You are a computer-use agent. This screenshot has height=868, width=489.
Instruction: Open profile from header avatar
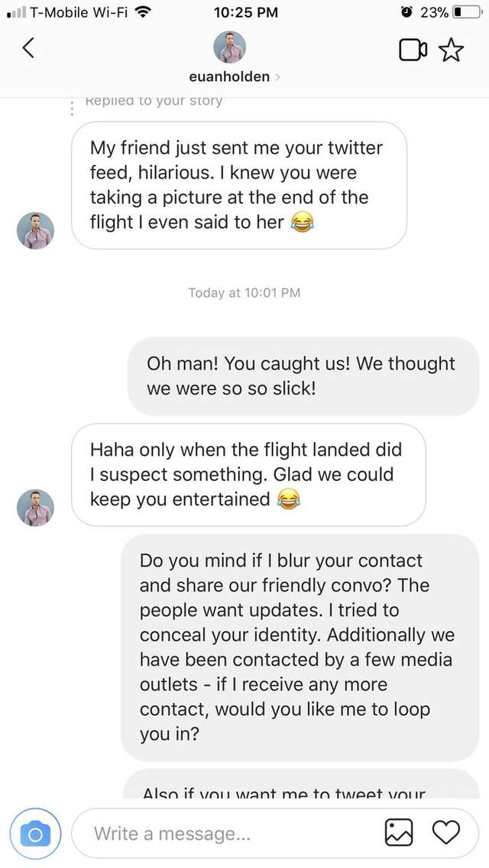pyautogui.click(x=229, y=47)
